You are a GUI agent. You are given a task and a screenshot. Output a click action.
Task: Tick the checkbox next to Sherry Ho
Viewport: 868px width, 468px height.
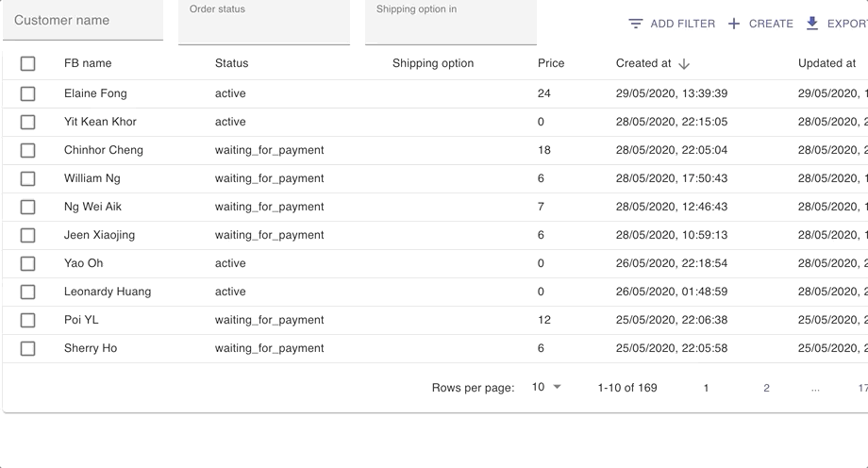27,348
